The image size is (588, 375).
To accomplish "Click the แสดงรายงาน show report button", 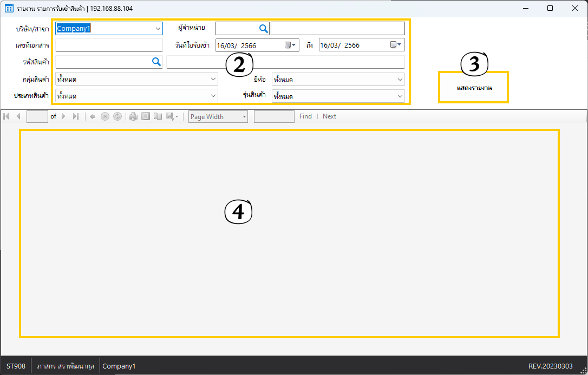I will tap(474, 88).
